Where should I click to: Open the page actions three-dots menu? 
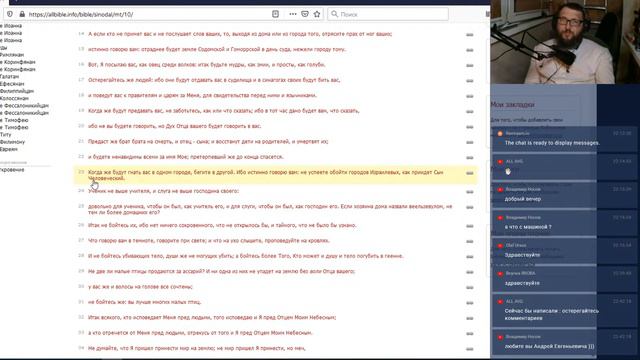(293, 14)
